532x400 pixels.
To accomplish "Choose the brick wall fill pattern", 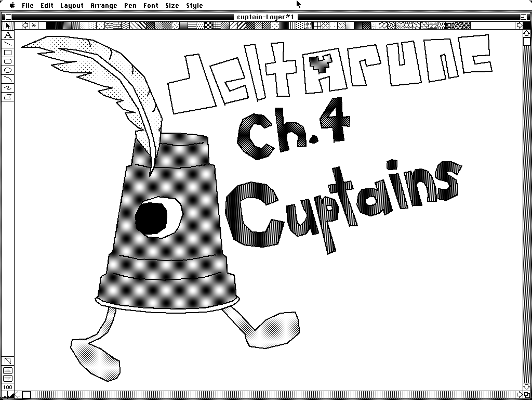I will [x=117, y=25].
